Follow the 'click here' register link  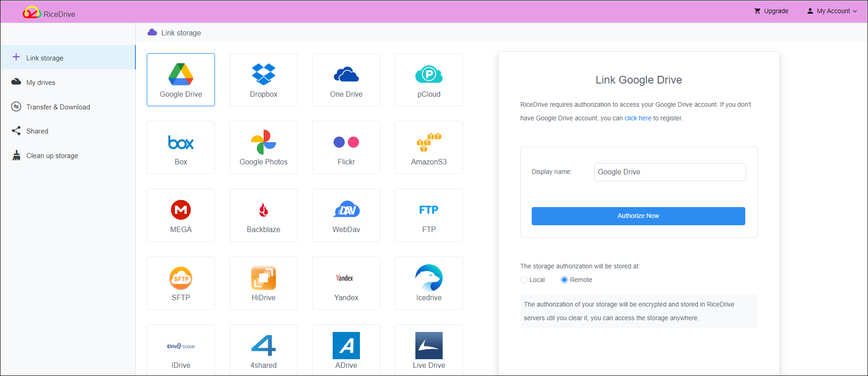coord(638,118)
